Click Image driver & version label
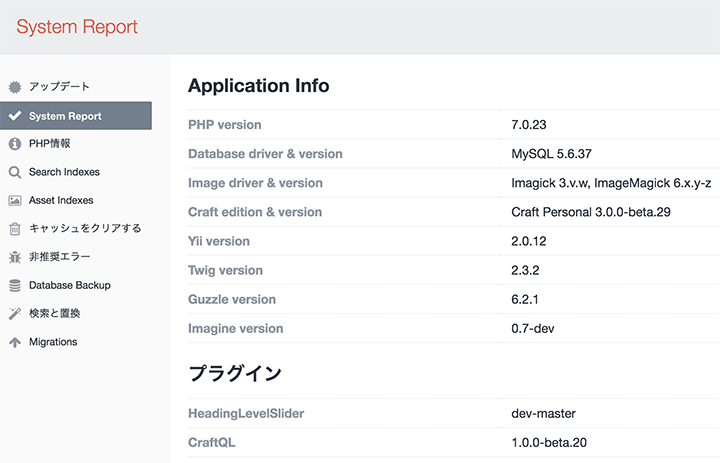The image size is (720, 463). [x=255, y=183]
